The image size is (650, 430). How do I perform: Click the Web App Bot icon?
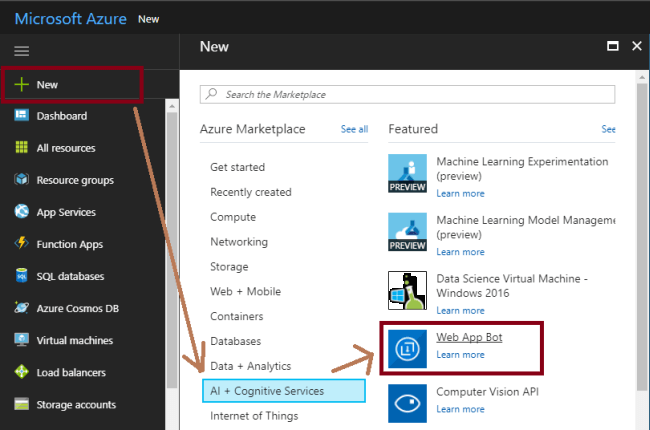click(x=407, y=347)
